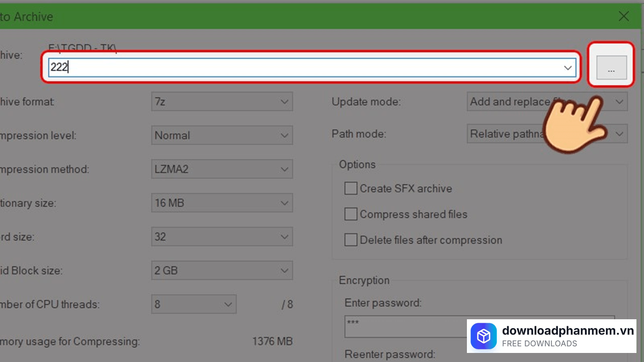Image resolution: width=644 pixels, height=362 pixels.
Task: Enable the Create SFX archive option
Action: (x=351, y=188)
